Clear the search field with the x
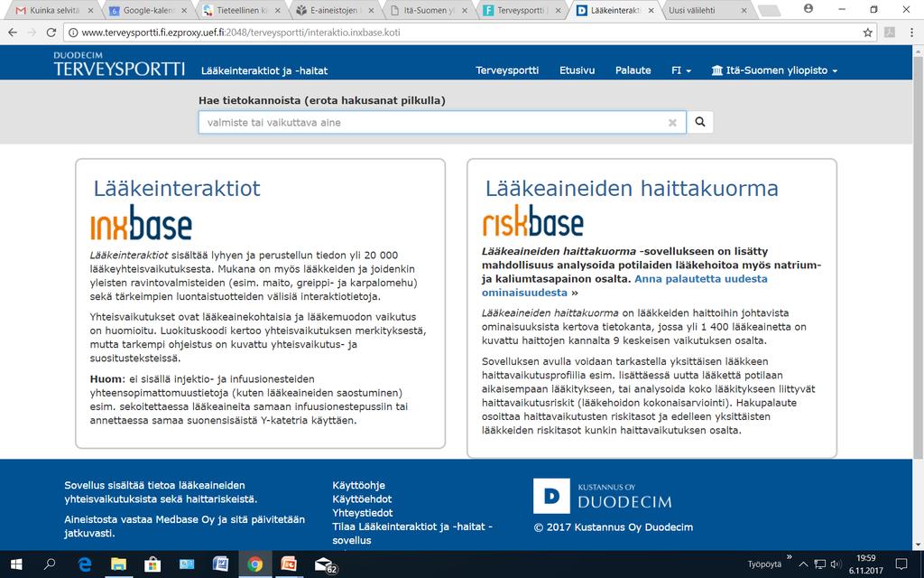The width and height of the screenshot is (924, 578). pos(672,123)
